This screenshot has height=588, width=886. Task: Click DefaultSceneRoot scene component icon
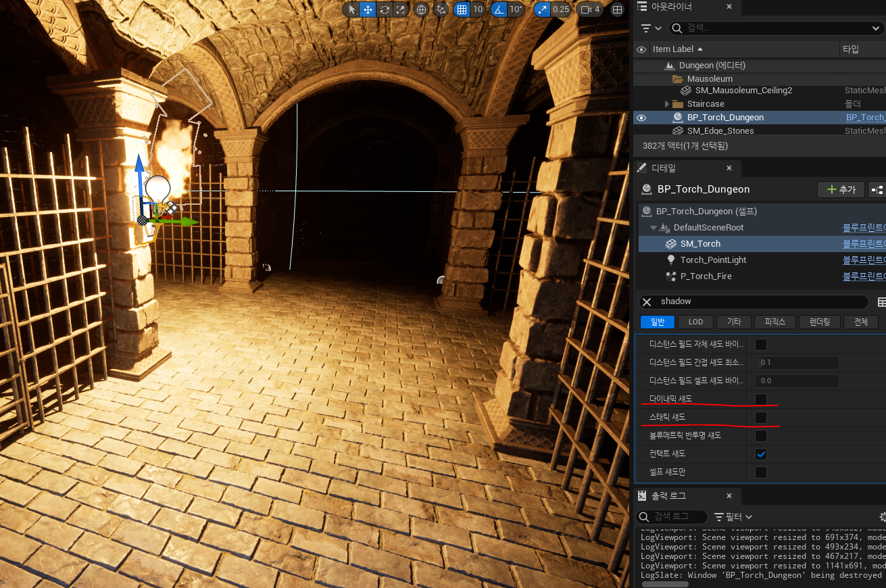[664, 228]
